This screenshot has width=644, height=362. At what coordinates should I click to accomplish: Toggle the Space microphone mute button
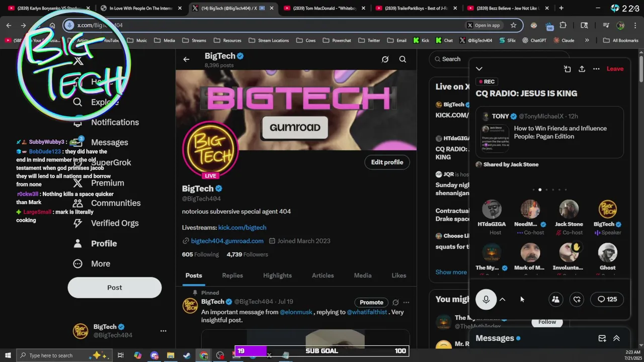tap(486, 299)
